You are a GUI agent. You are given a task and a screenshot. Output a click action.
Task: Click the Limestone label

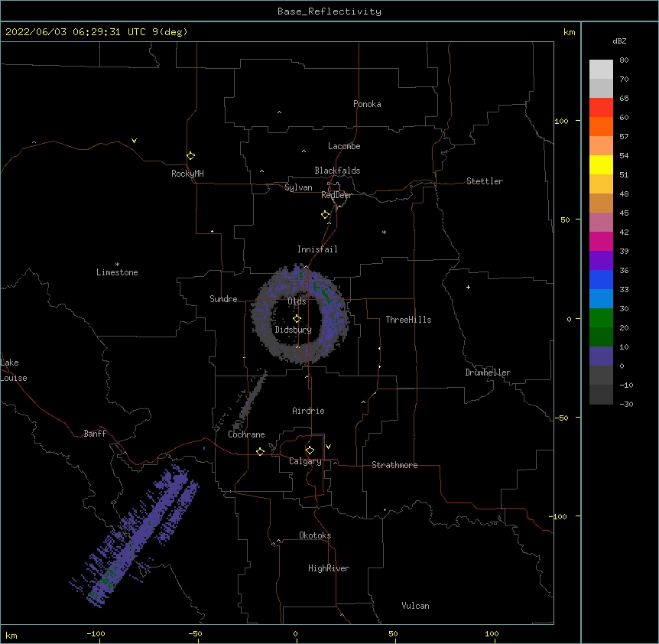click(x=117, y=272)
